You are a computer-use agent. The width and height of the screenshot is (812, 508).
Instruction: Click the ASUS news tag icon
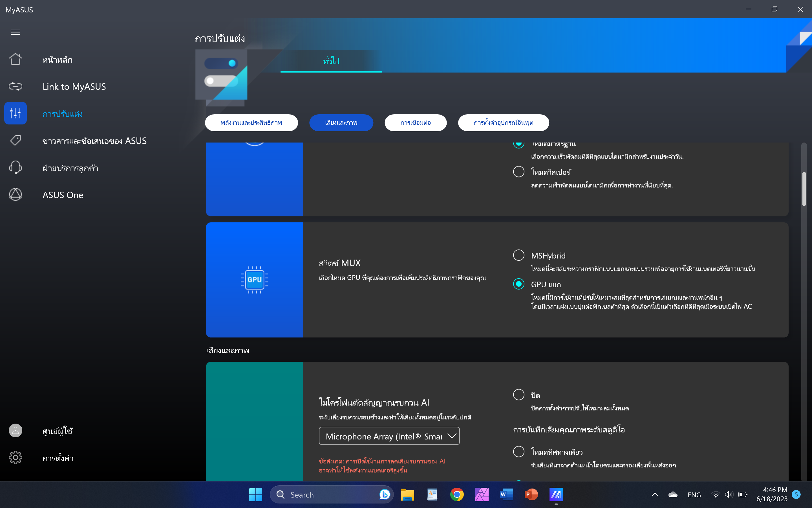16,140
